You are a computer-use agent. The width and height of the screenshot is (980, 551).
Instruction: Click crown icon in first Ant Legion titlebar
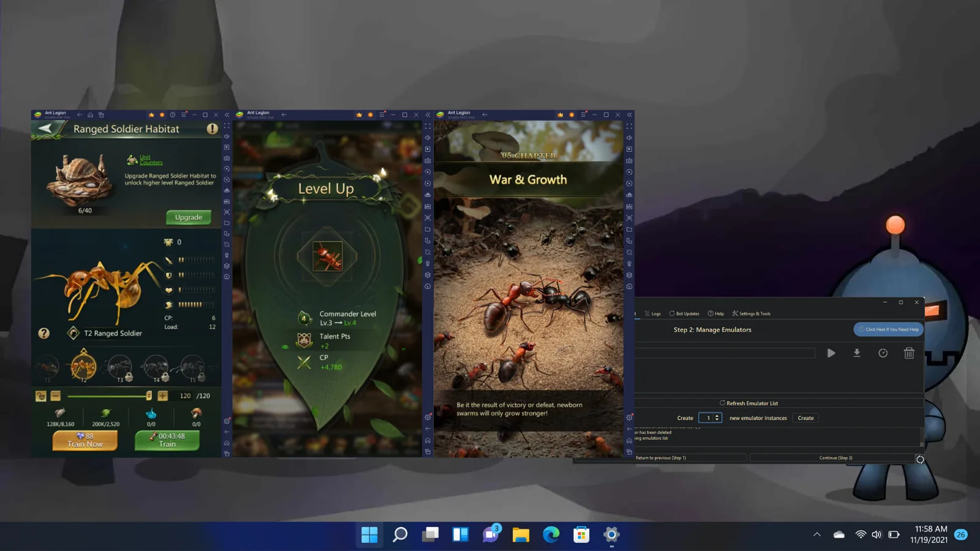[151, 115]
